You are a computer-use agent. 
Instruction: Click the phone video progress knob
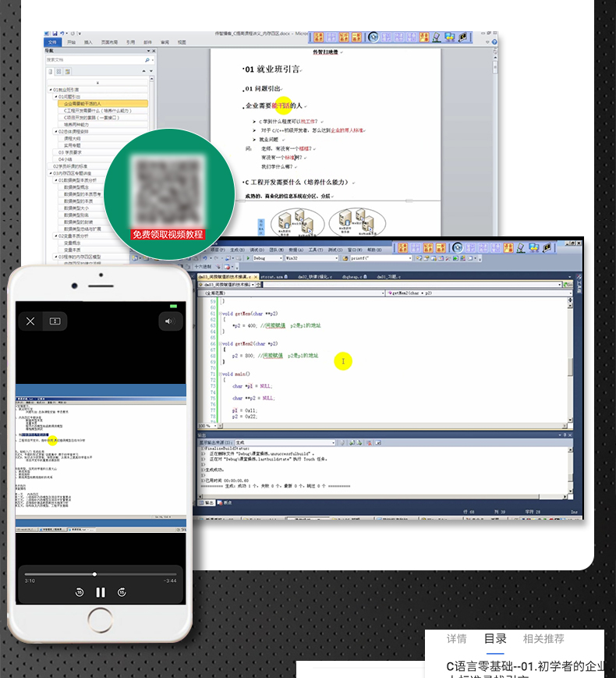(94, 574)
